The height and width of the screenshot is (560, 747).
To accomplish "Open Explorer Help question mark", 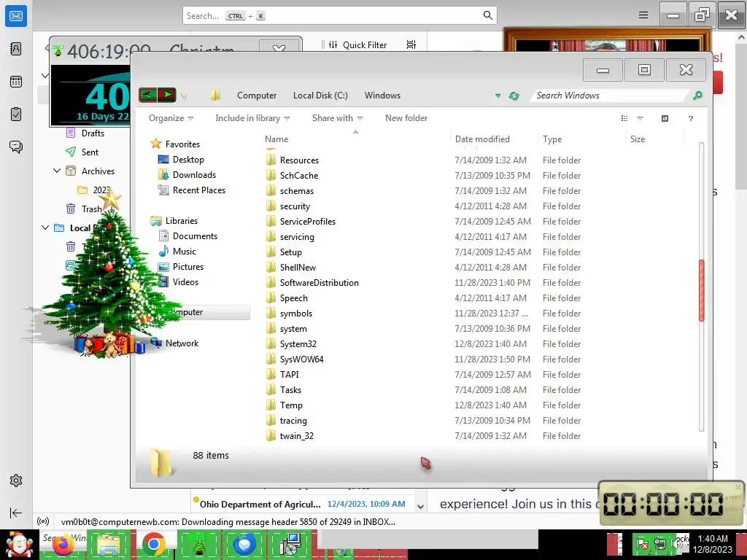I will (691, 118).
